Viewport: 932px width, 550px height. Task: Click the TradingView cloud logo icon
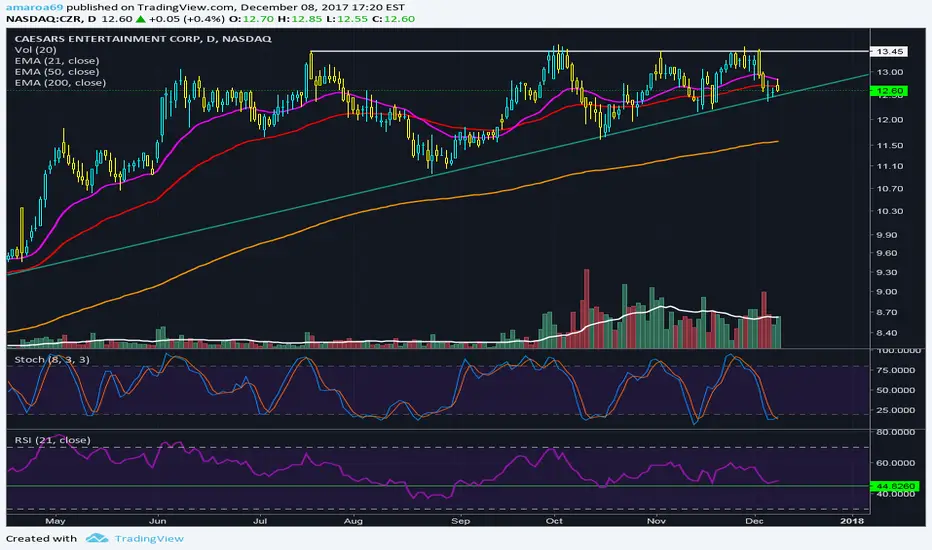[x=97, y=538]
